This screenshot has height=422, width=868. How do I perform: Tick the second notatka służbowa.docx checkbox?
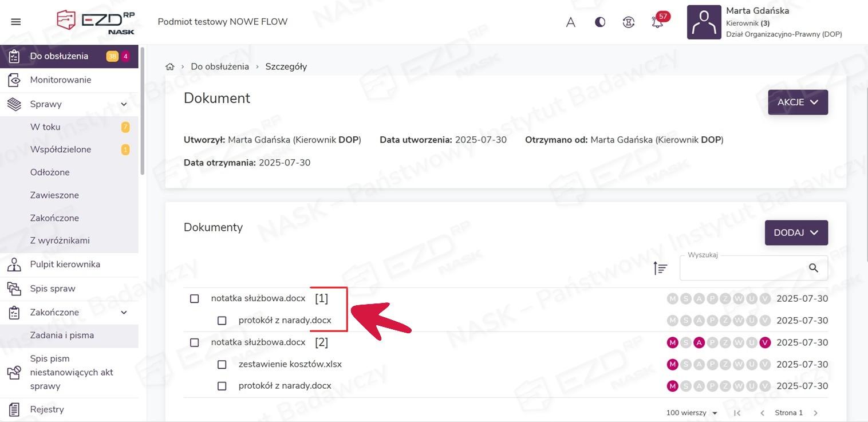pyautogui.click(x=195, y=342)
